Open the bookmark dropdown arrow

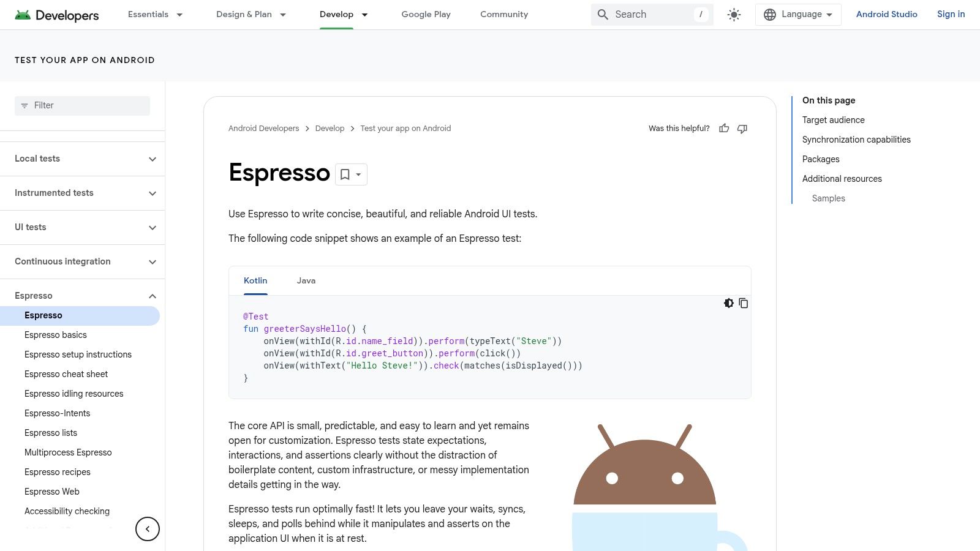point(359,174)
